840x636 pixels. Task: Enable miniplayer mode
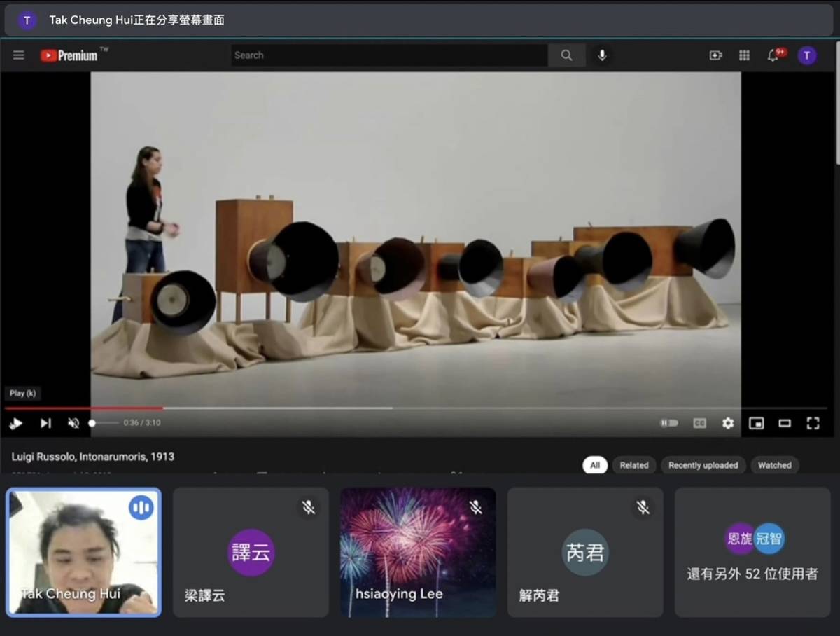pyautogui.click(x=756, y=423)
